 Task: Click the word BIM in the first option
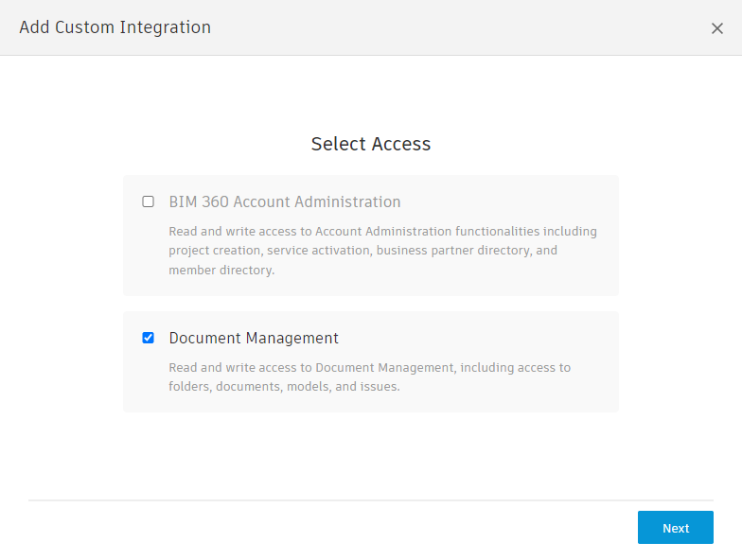[182, 201]
